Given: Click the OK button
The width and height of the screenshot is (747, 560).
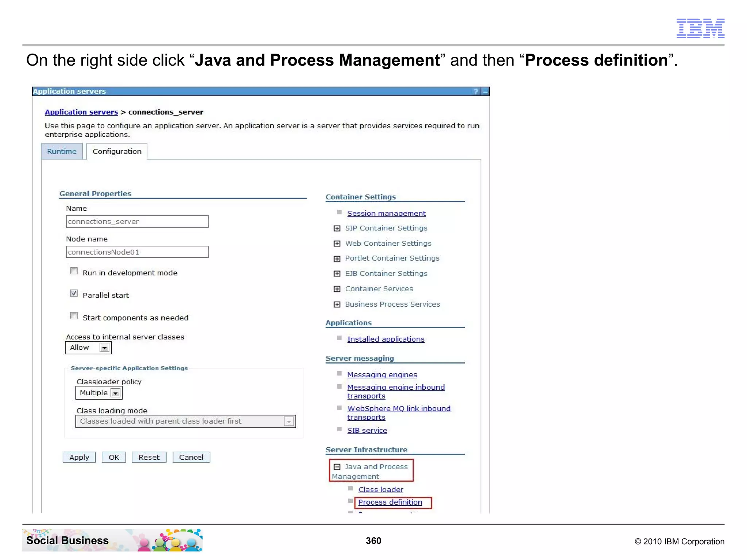Looking at the screenshot, I should click(114, 457).
